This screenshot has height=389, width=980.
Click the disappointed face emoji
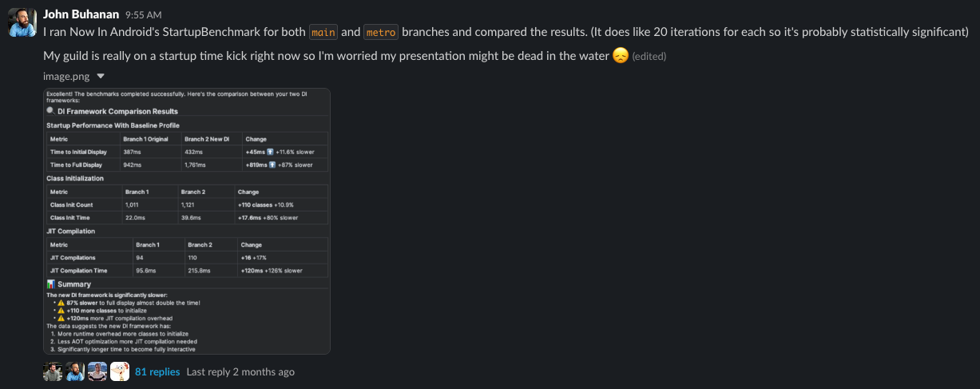click(x=621, y=56)
